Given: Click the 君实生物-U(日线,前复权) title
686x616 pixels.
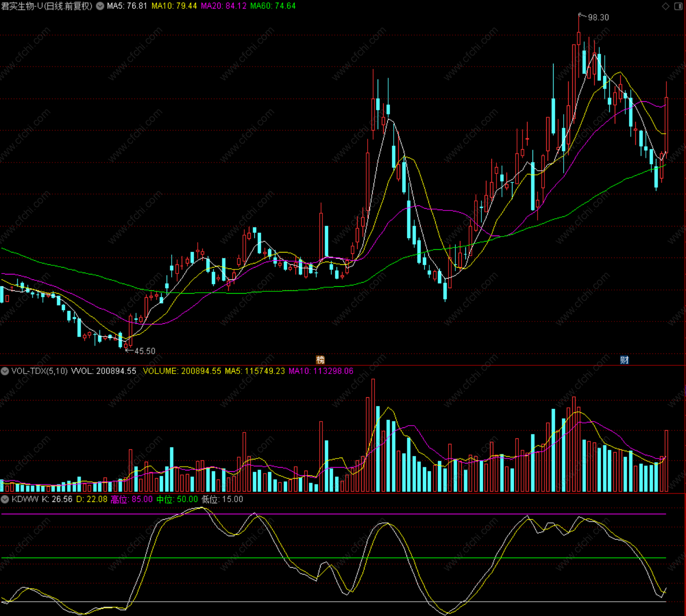Looking at the screenshot, I should (x=47, y=6).
